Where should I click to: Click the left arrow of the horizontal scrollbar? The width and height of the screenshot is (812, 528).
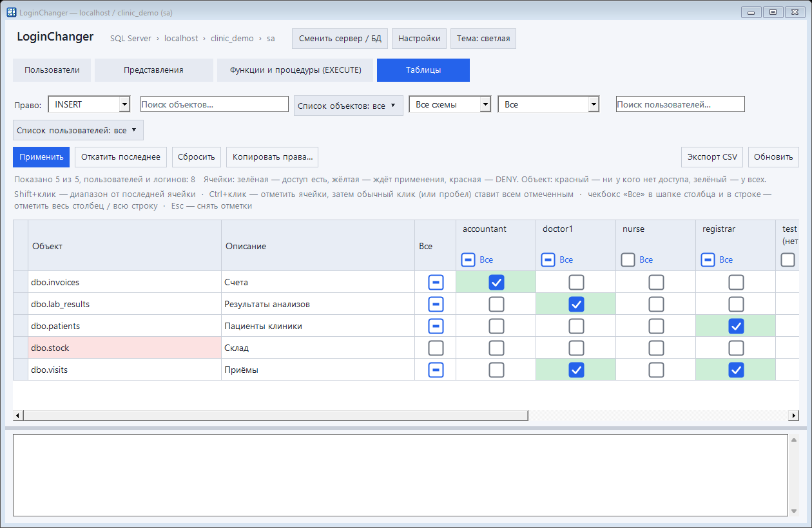pos(18,416)
